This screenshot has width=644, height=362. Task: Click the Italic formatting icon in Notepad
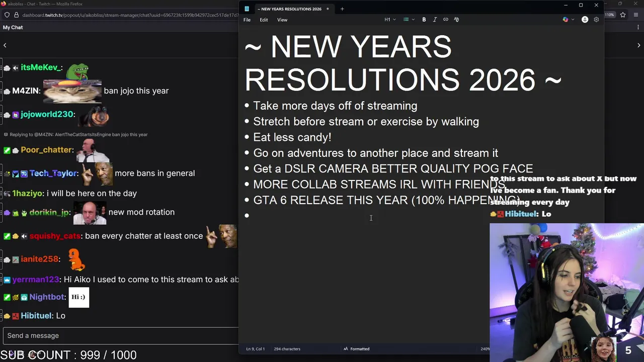coord(435,20)
